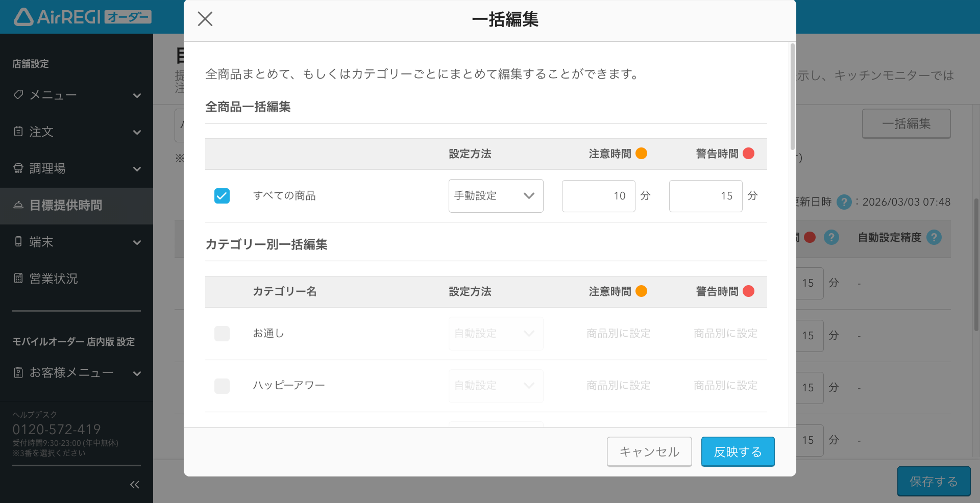Click the すべての商品 label
The height and width of the screenshot is (503, 980).
[x=284, y=196]
